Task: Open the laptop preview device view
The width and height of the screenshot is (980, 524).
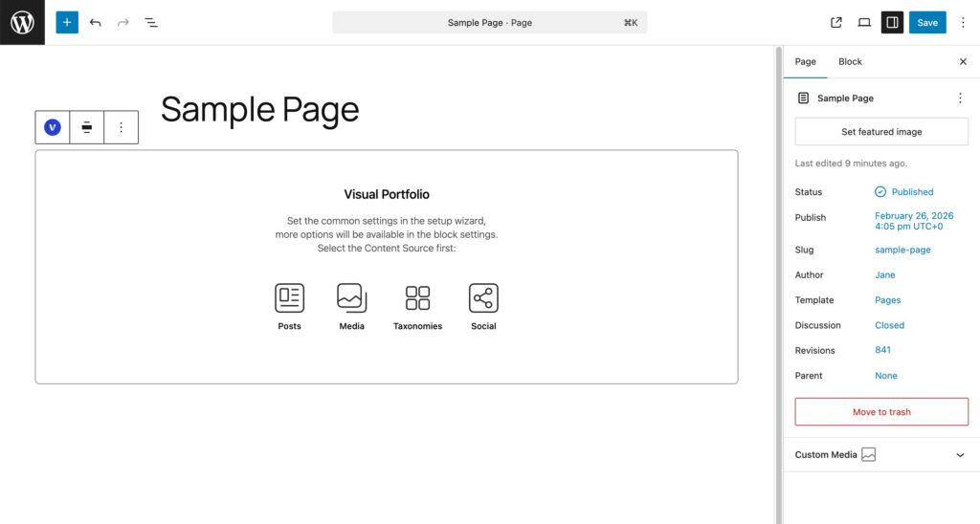Action: coord(864,22)
